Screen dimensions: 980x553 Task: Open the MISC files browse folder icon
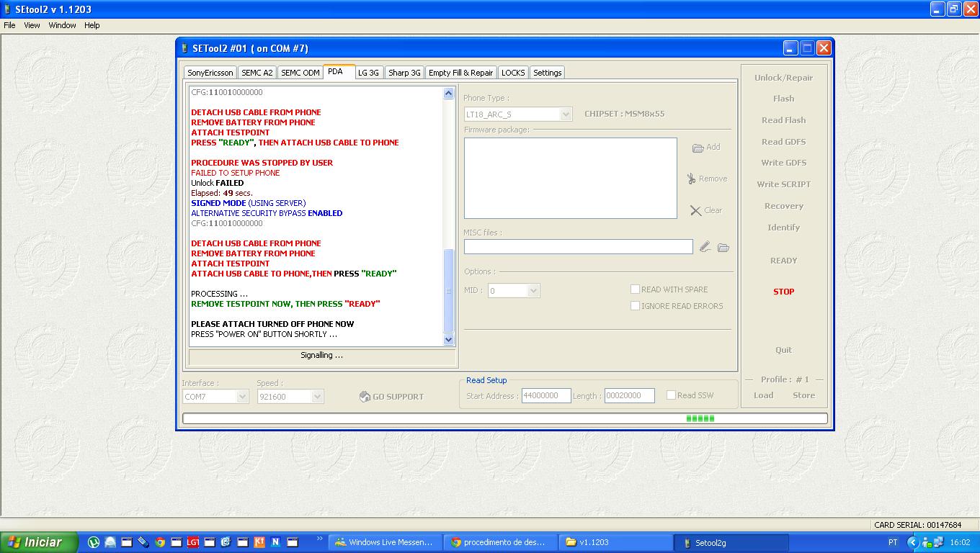click(723, 247)
